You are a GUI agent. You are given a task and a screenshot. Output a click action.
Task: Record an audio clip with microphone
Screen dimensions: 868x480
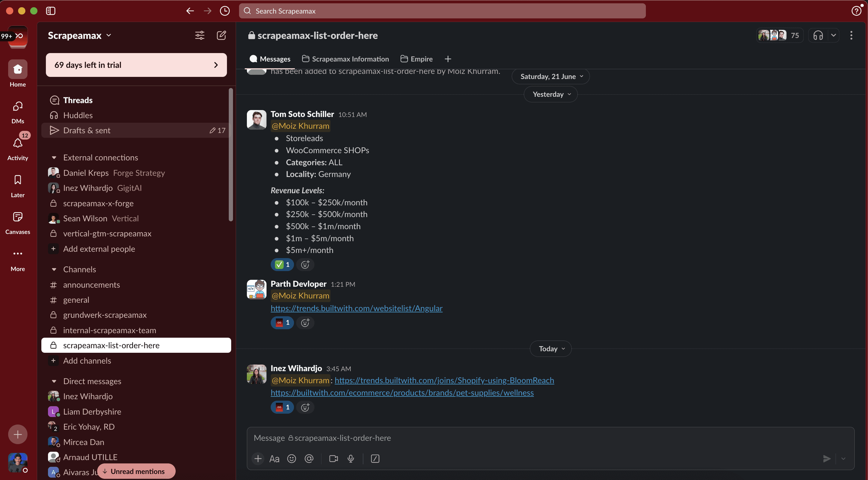pos(351,459)
